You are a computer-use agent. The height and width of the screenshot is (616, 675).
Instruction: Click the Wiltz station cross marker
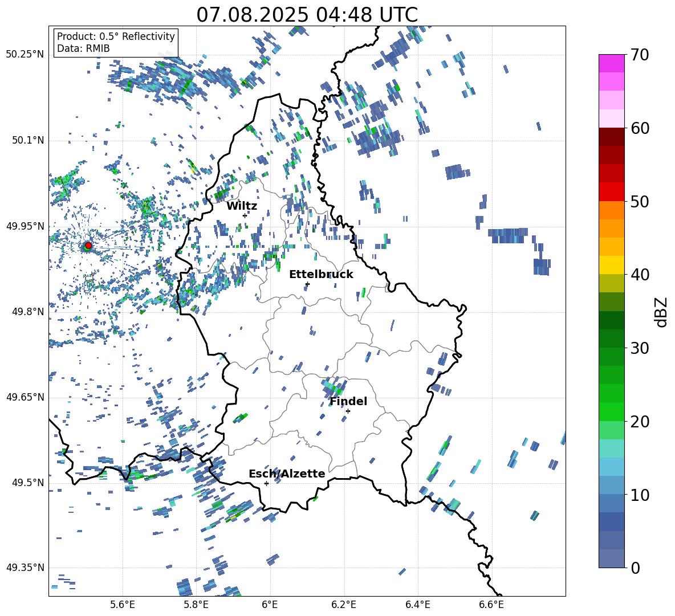(245, 215)
